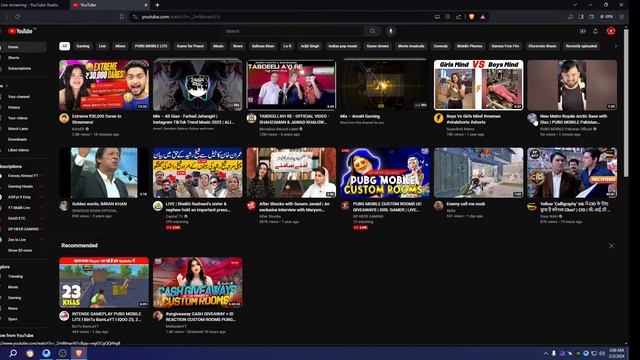
Task: Open Golden words, IMRAN KHAN title
Action: (x=99, y=204)
